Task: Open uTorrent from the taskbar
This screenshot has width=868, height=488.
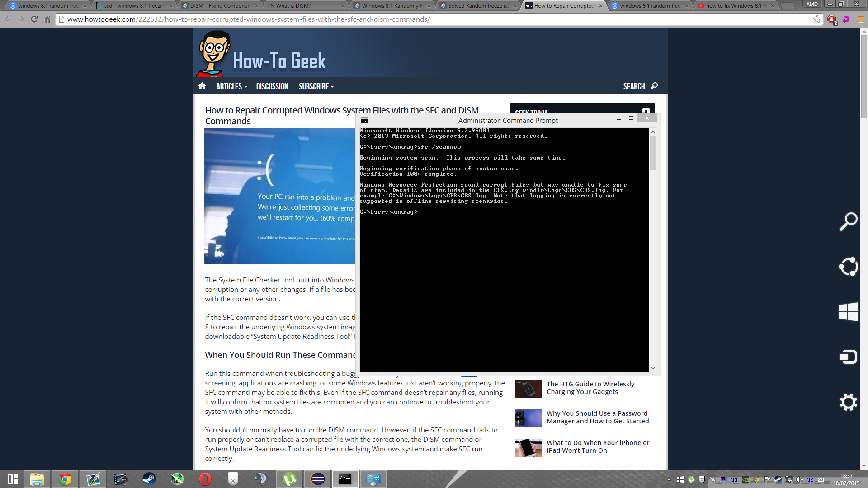Action: click(x=289, y=479)
